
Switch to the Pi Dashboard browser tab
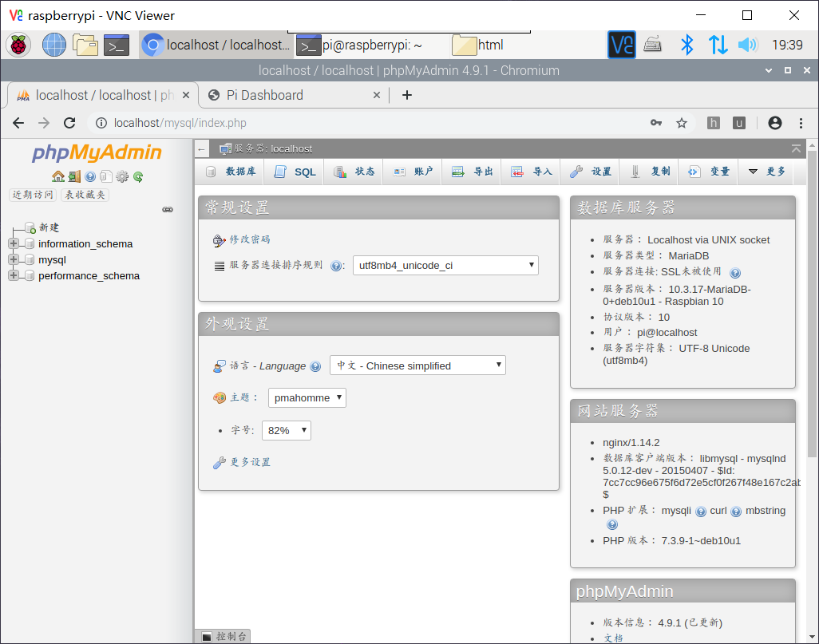[294, 95]
